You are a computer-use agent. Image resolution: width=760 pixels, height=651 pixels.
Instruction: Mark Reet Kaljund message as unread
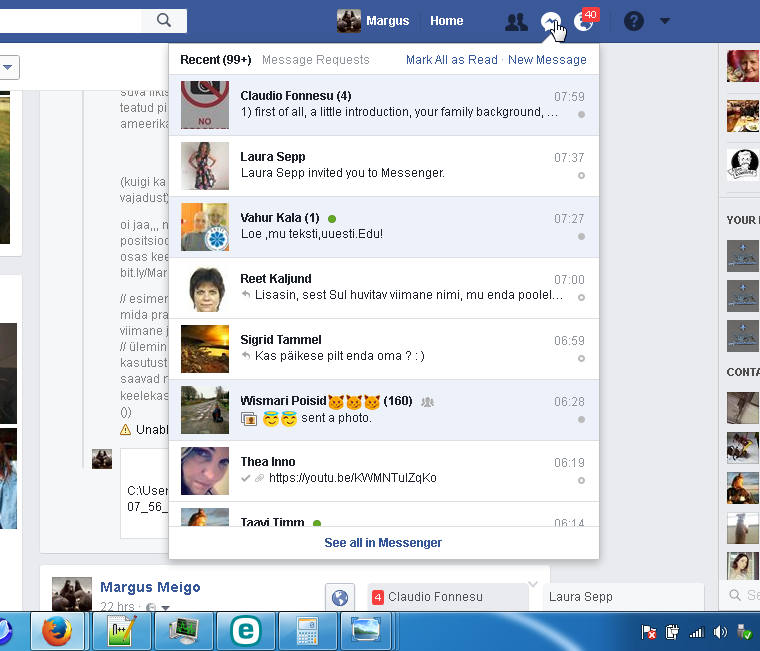581,298
